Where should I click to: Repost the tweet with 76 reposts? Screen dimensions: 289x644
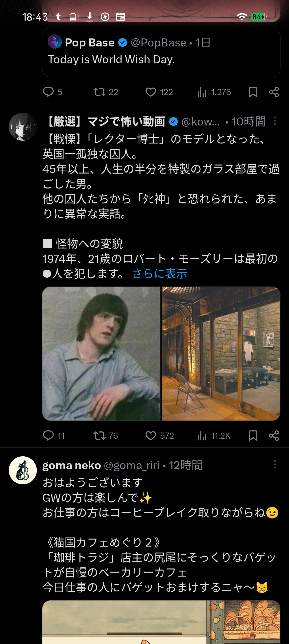[x=99, y=435]
